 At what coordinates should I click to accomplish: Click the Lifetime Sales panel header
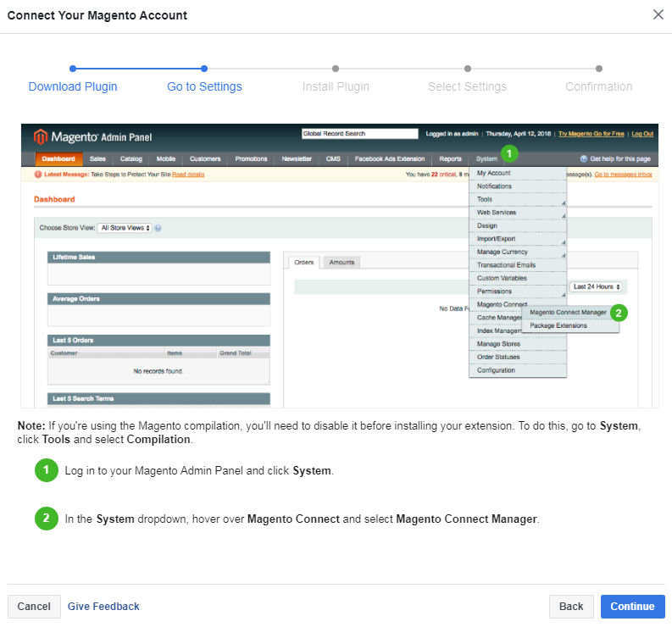pos(158,257)
